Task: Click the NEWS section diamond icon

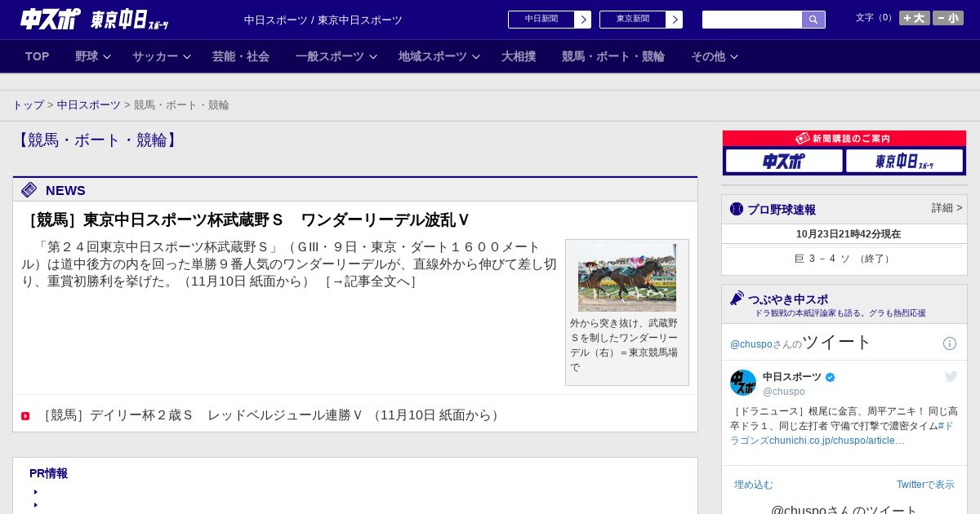Action: click(29, 190)
